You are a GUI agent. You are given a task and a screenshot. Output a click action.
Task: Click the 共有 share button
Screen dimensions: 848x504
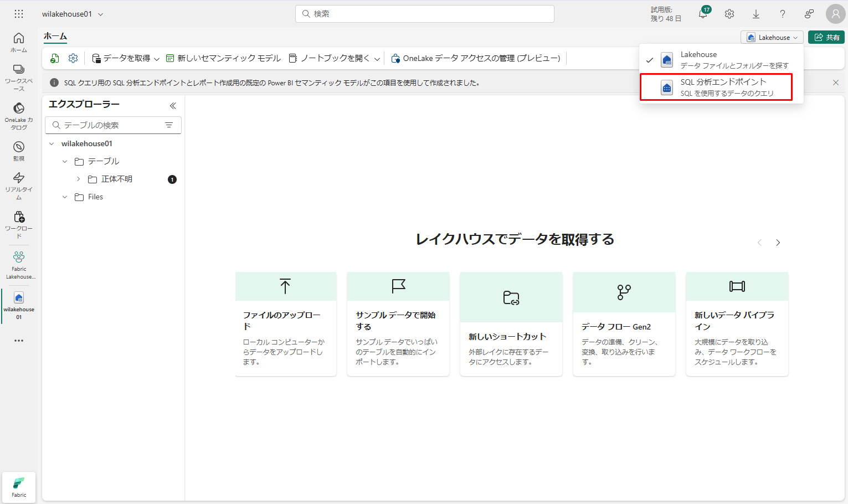826,37
